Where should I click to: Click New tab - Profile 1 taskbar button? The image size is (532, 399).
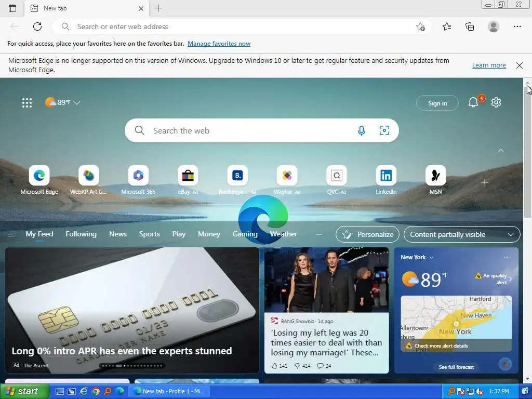tap(169, 391)
